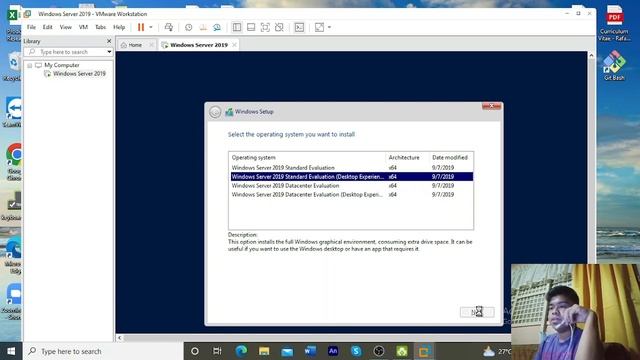Open OBS Studio from the taskbar
The image size is (640, 360).
[379, 351]
